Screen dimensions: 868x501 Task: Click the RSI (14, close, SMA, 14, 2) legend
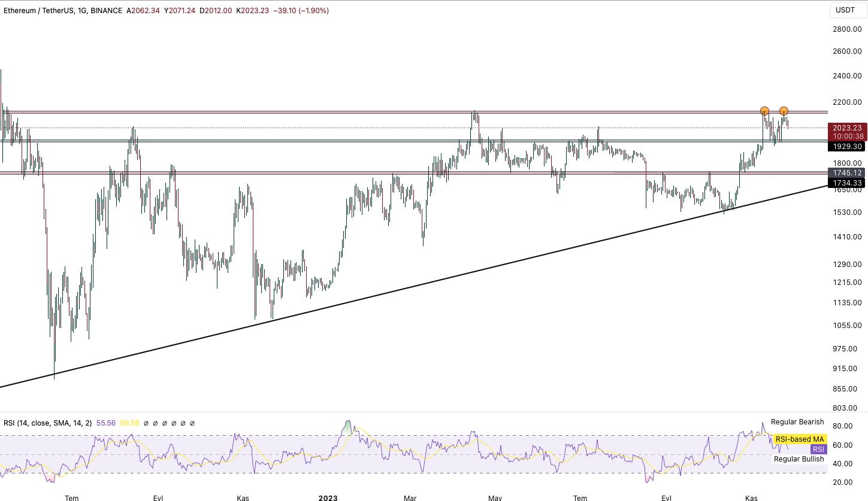click(x=48, y=423)
